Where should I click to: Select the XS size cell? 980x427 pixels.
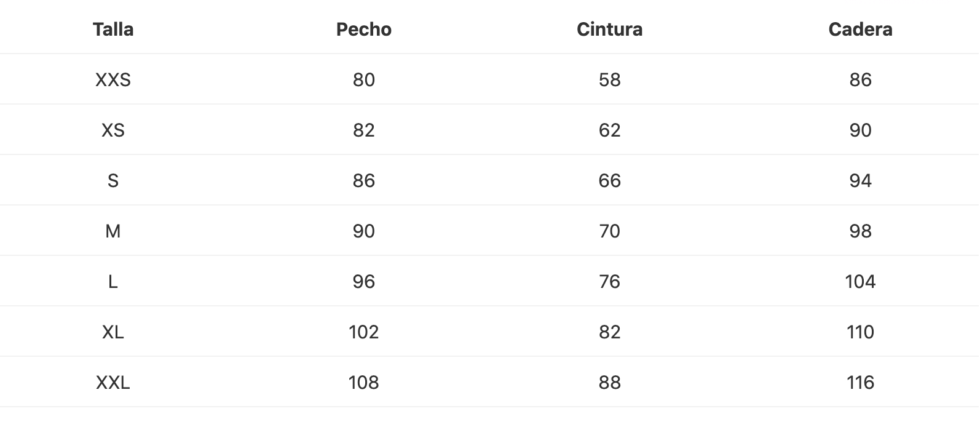click(113, 130)
